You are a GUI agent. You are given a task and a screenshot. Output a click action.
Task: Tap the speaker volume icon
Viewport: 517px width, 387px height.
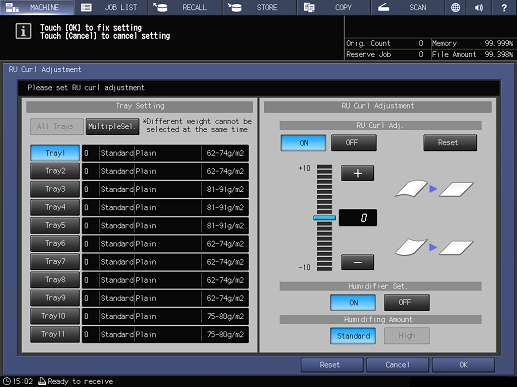(479, 7)
